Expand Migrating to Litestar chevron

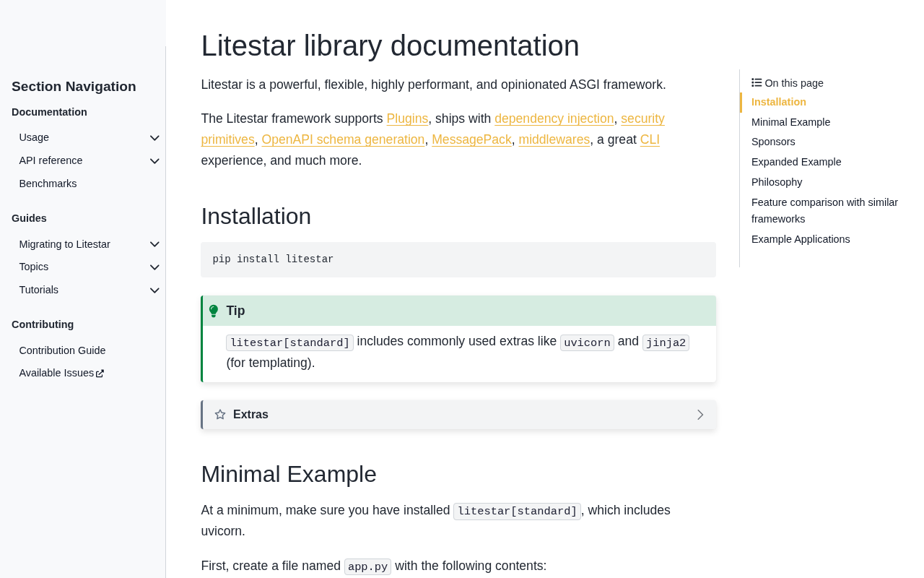point(154,245)
